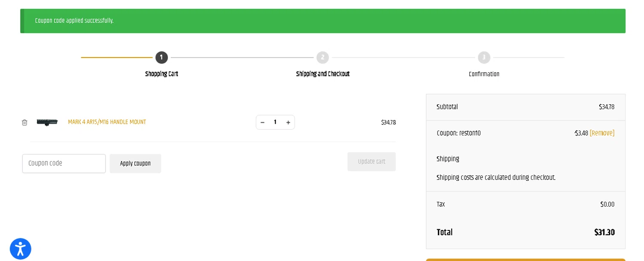Go to Shipping and Checkout step label
This screenshot has height=261, width=644.
pyautogui.click(x=323, y=74)
